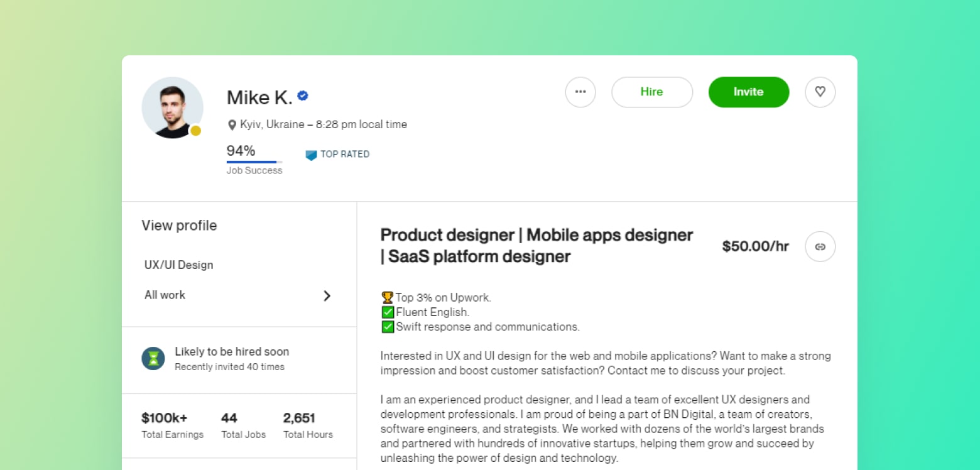Click the location pin icon
Image resolution: width=980 pixels, height=470 pixels.
[x=232, y=125]
